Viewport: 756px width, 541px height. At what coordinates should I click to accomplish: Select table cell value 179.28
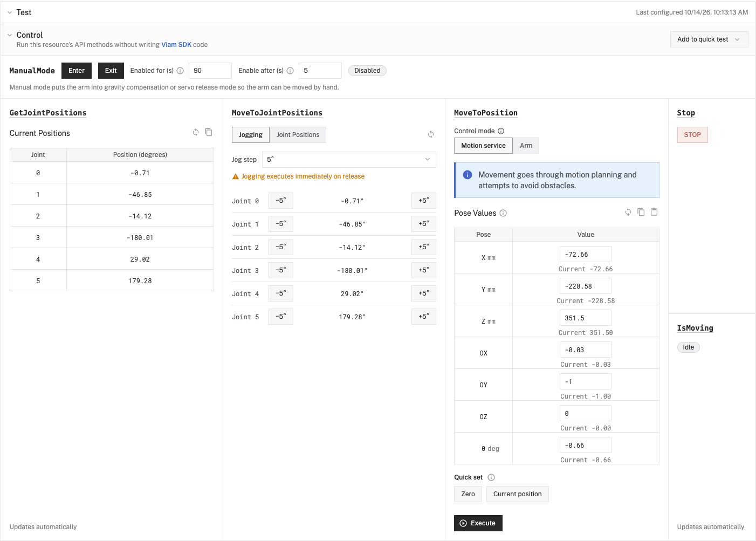[x=140, y=281]
